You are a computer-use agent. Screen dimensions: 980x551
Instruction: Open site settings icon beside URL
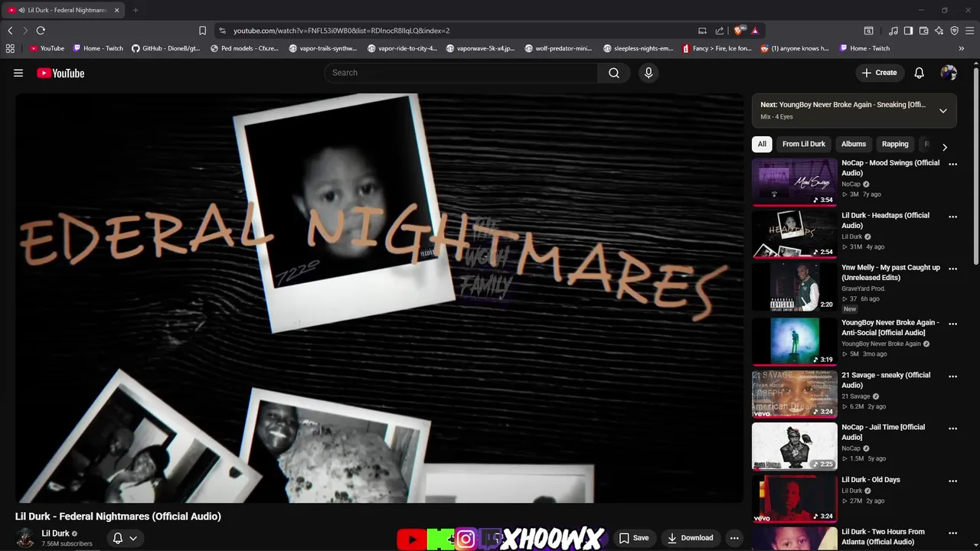tap(222, 31)
